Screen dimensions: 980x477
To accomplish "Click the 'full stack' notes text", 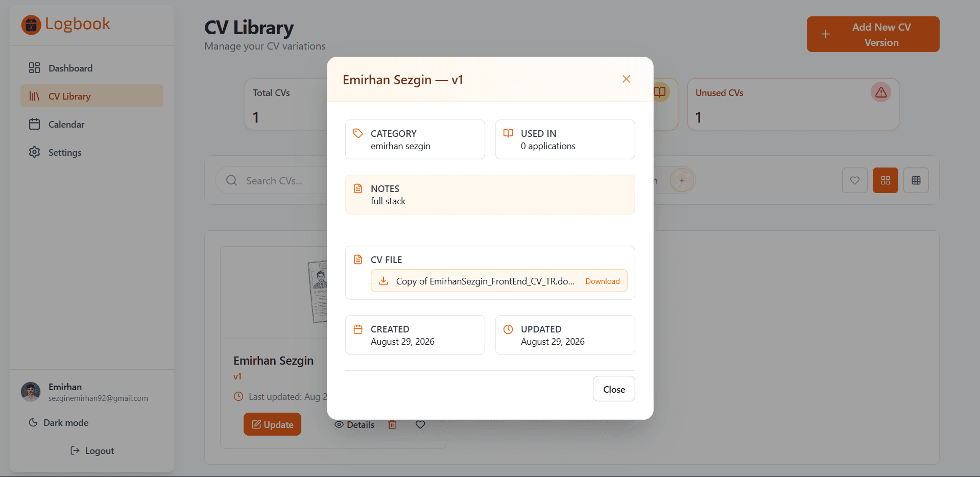I will [x=388, y=201].
